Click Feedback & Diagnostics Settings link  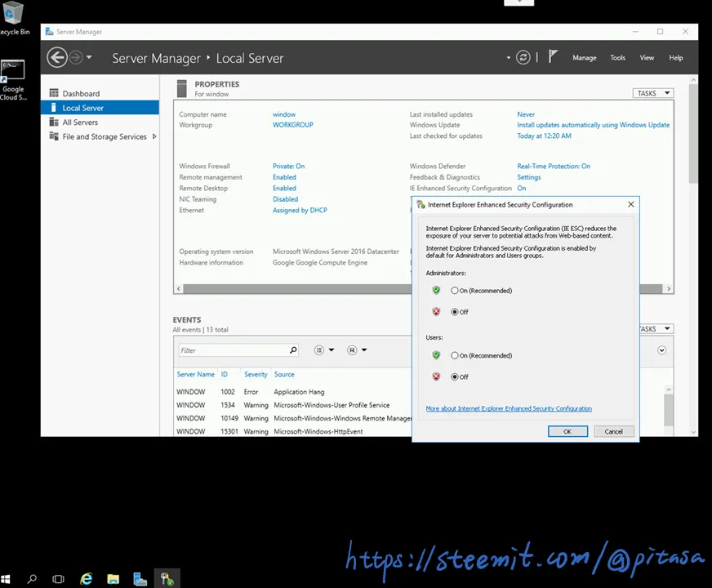(x=528, y=177)
